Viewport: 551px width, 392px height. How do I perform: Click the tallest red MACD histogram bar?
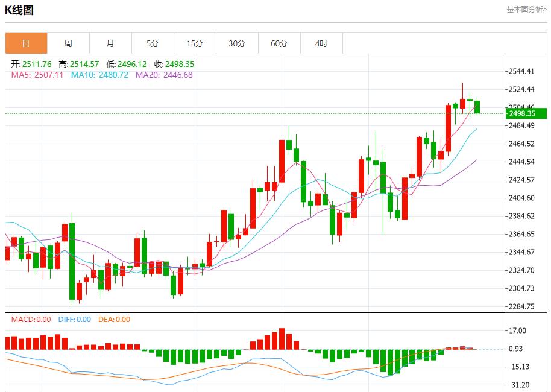[x=282, y=339]
